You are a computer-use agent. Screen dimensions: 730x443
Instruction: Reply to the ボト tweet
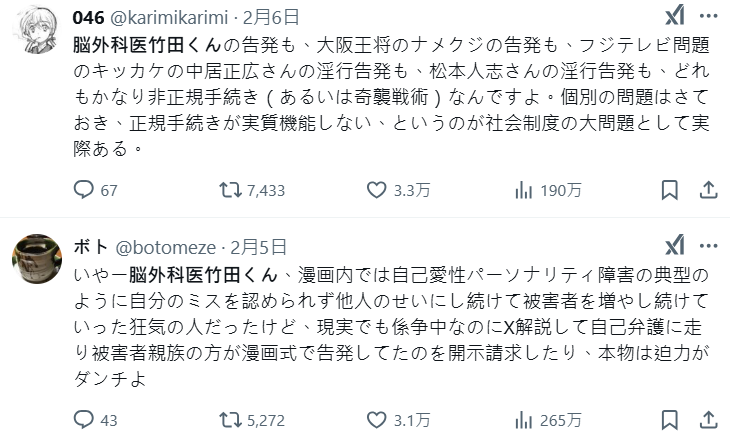(84, 420)
